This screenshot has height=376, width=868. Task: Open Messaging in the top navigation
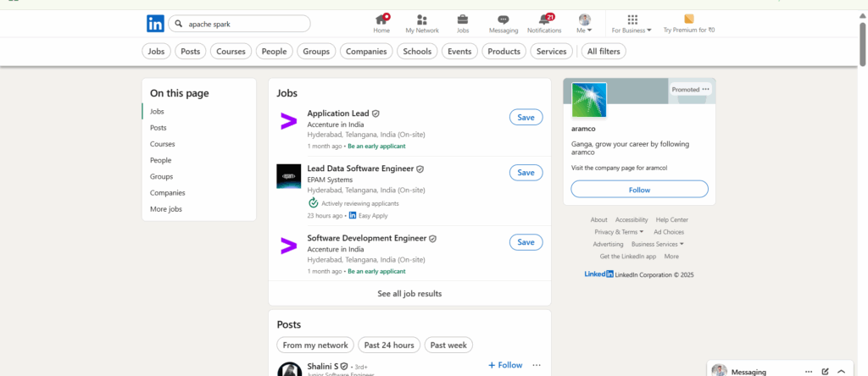click(x=504, y=24)
